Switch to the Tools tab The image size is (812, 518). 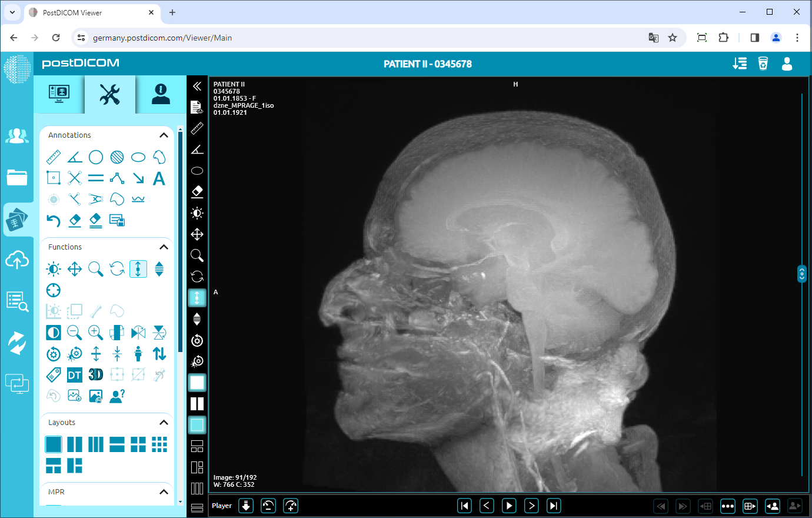pyautogui.click(x=109, y=94)
